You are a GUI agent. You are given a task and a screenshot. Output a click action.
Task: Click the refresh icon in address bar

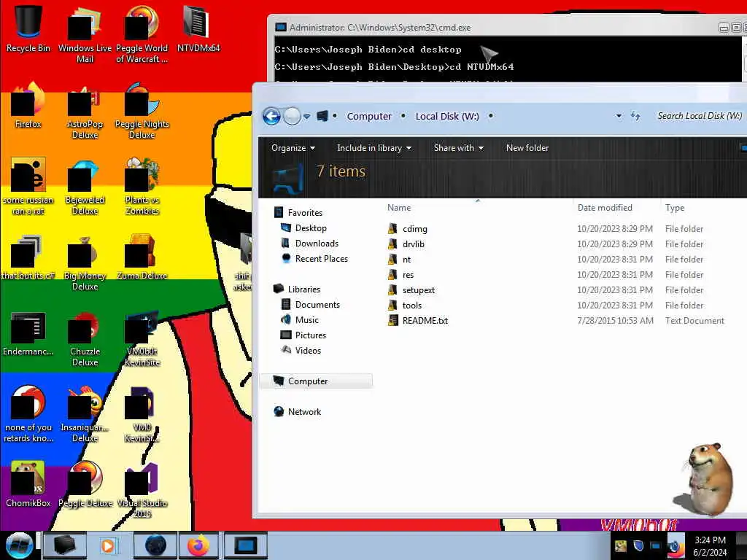[x=635, y=116]
